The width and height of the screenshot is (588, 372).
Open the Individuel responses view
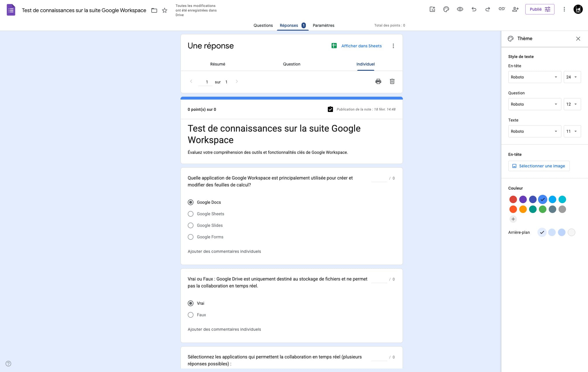pyautogui.click(x=366, y=64)
